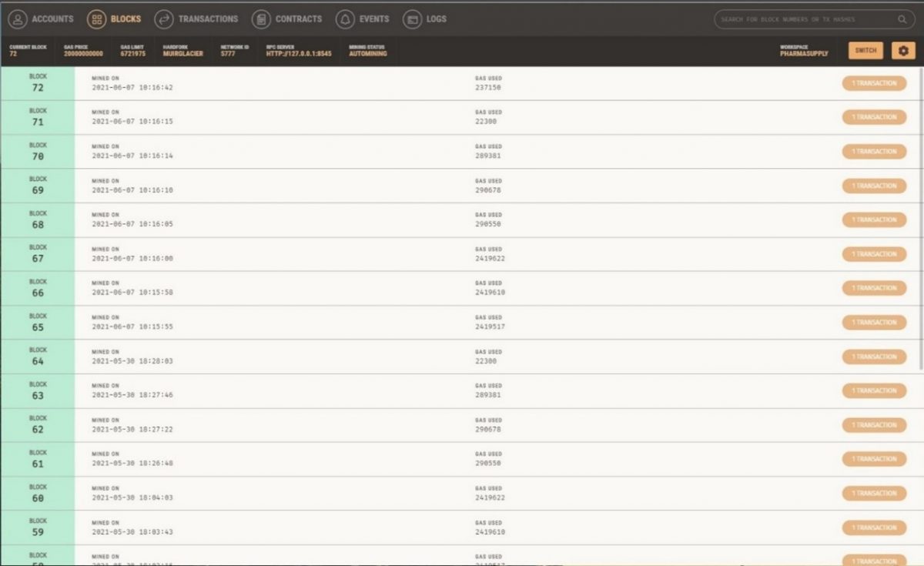This screenshot has width=924, height=566.
Task: Select block 63 green tile
Action: click(x=38, y=391)
